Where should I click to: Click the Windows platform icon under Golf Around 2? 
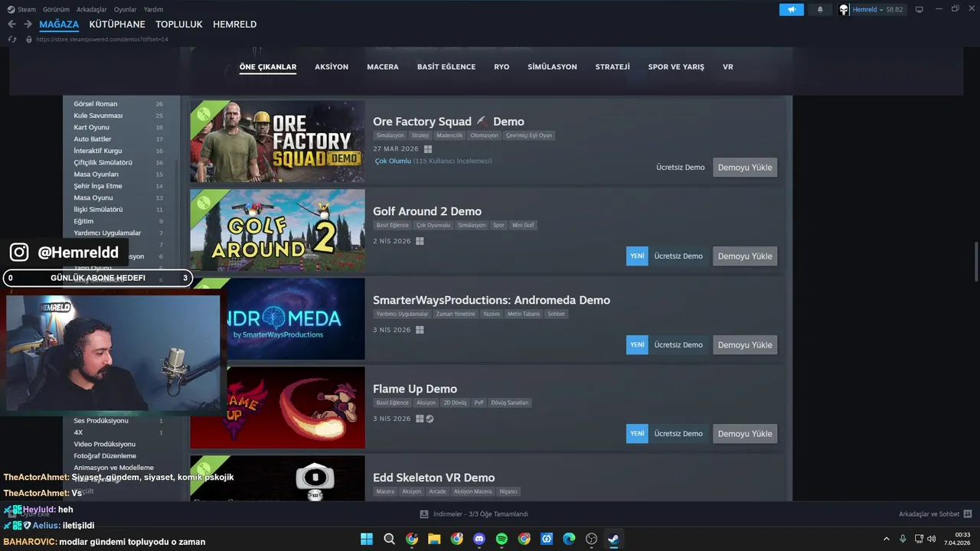tap(420, 241)
